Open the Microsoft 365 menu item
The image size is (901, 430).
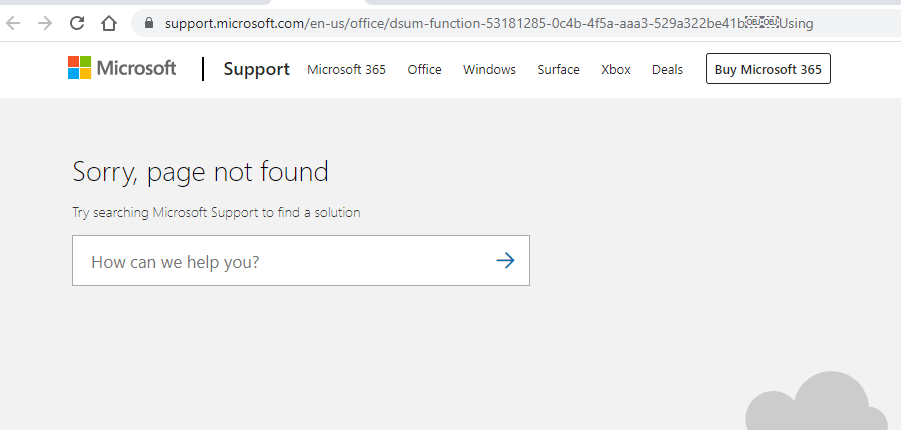coord(346,70)
